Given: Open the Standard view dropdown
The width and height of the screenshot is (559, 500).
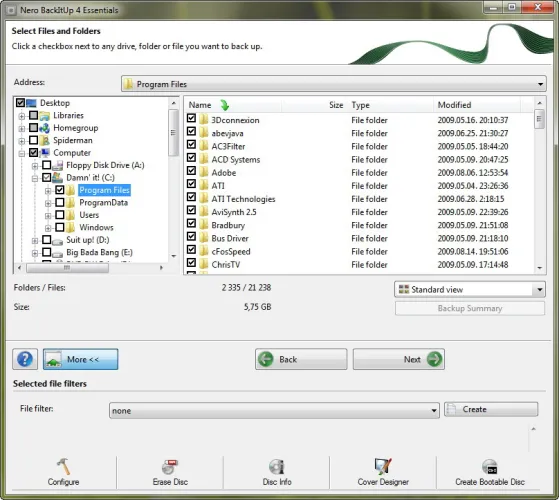Looking at the screenshot, I should [x=539, y=289].
